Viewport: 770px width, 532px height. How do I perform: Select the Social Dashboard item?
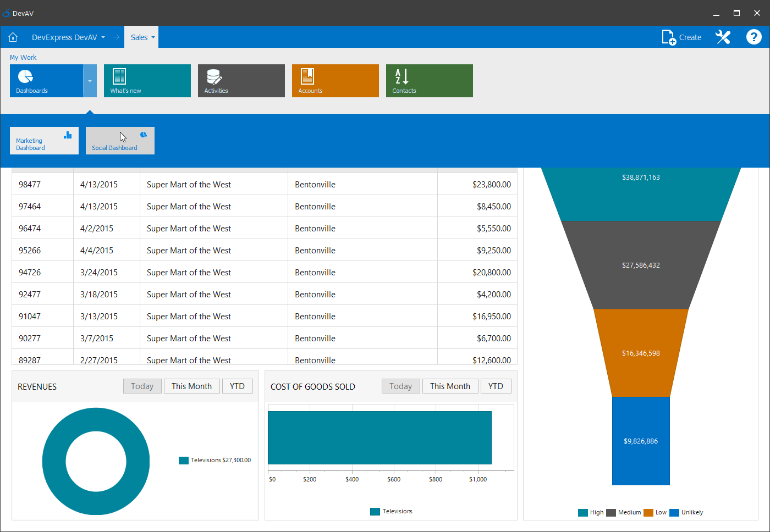120,141
